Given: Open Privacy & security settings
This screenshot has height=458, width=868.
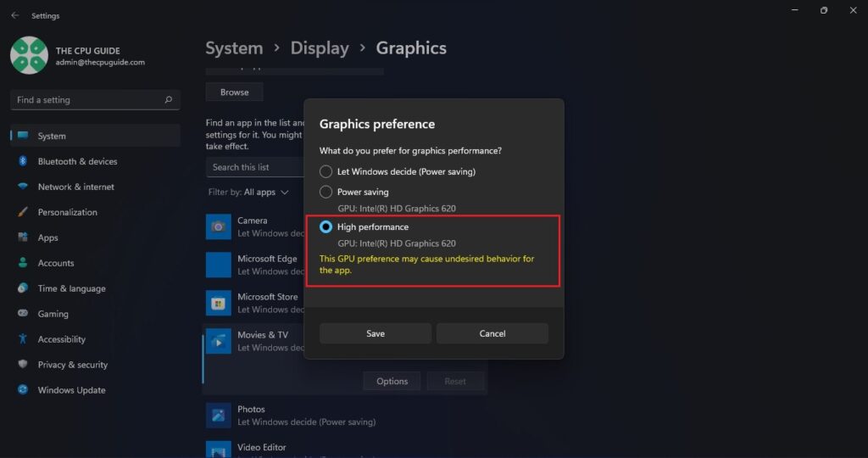Looking at the screenshot, I should tap(95, 365).
